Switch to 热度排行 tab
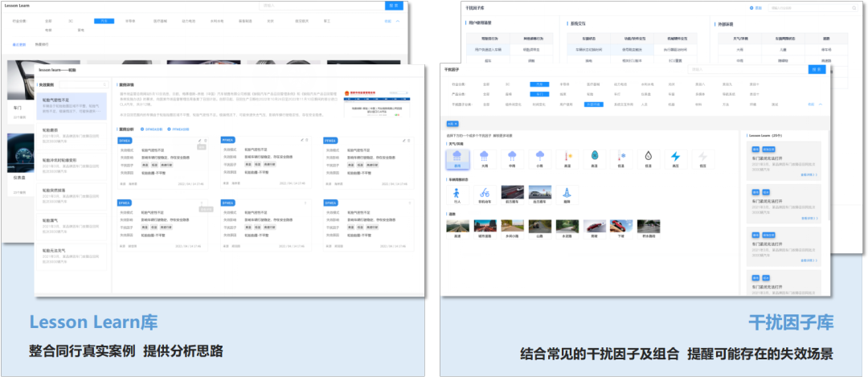 click(x=42, y=43)
